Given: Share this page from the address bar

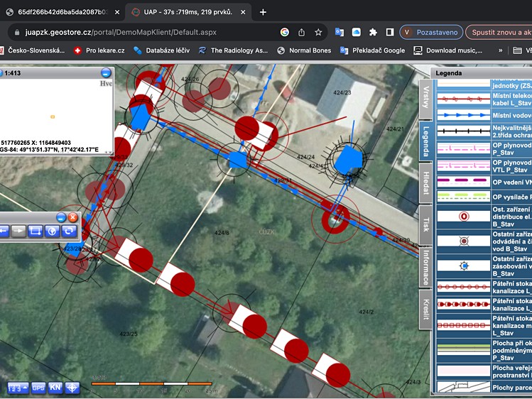Looking at the screenshot, I should 301,32.
